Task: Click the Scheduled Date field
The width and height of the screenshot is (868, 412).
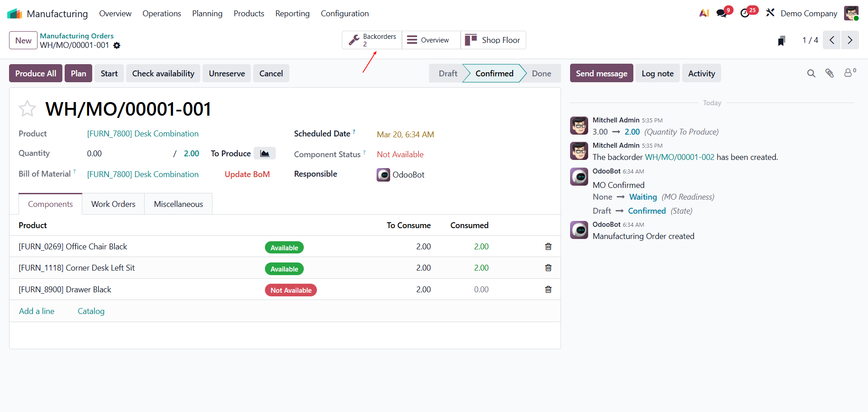Action: coord(405,135)
